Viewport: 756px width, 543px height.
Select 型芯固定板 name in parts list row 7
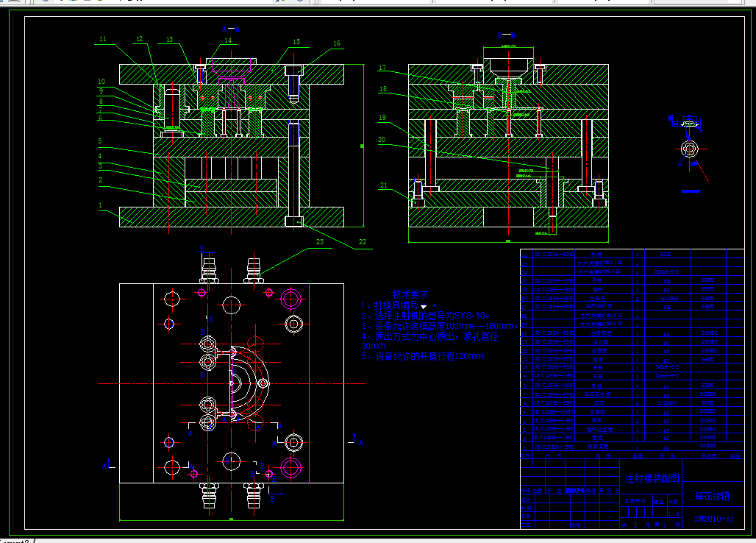597,394
